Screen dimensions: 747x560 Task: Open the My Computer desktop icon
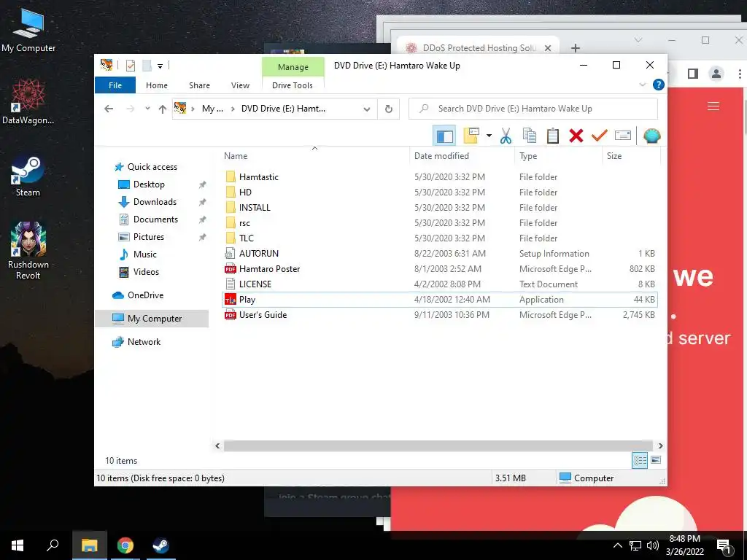point(28,31)
